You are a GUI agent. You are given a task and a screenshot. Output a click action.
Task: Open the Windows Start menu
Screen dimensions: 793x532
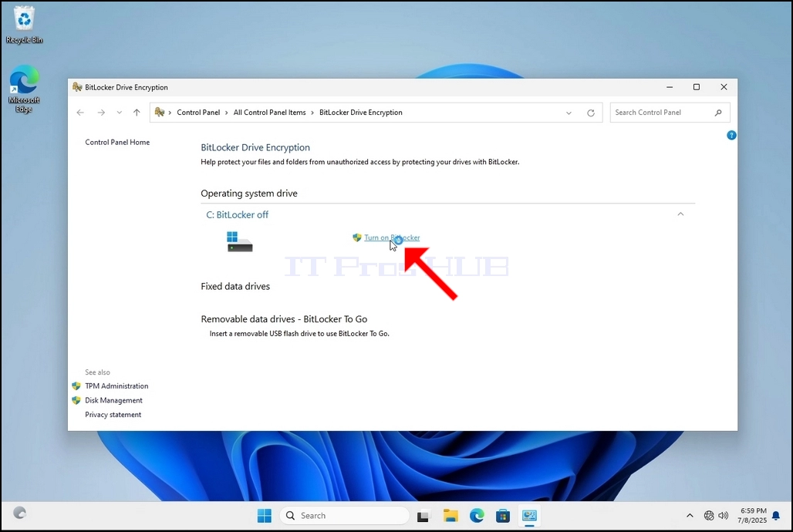pyautogui.click(x=264, y=515)
